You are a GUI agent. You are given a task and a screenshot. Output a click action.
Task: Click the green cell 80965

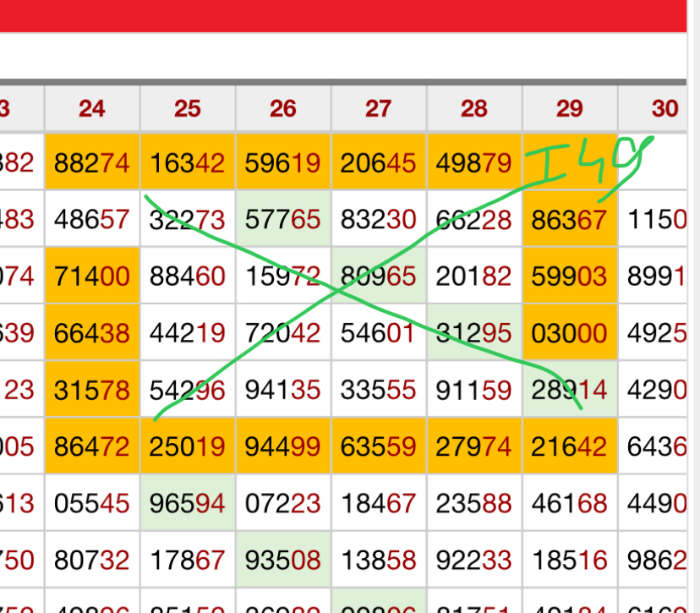[x=379, y=276]
